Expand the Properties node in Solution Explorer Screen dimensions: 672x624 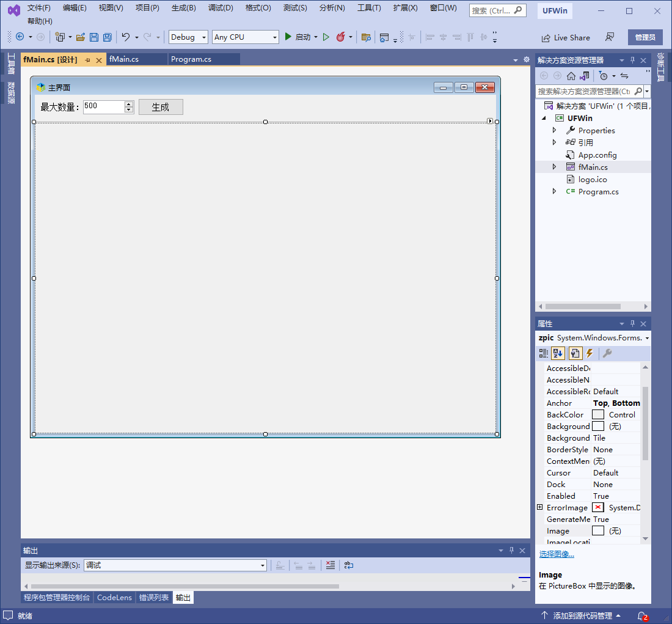pos(554,130)
